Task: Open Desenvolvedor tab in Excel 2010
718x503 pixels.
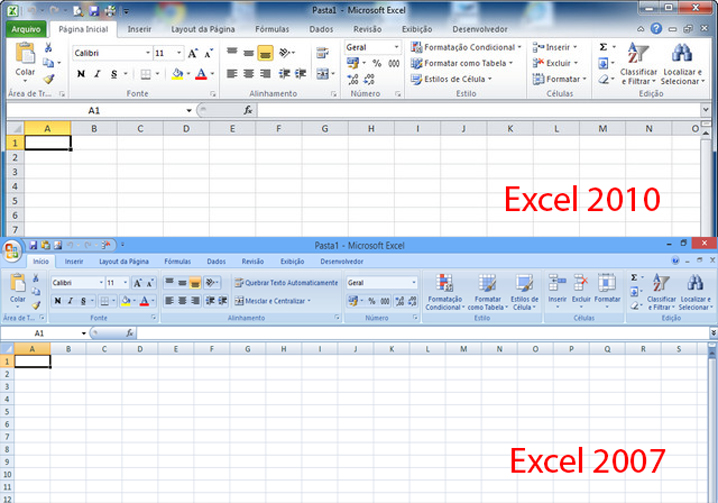Action: (x=479, y=29)
